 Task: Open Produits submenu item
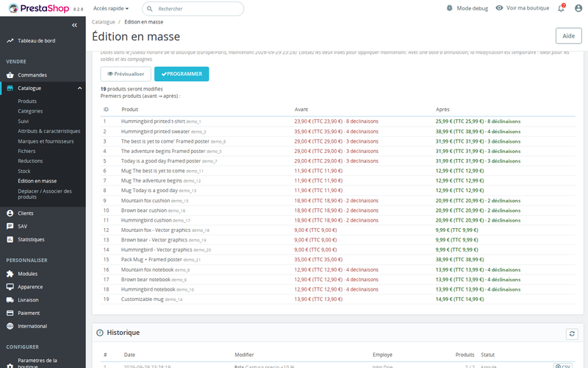click(x=27, y=102)
